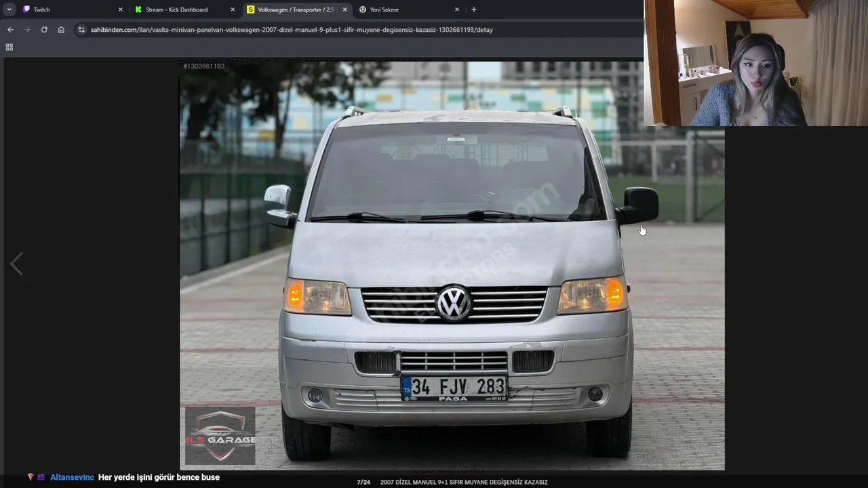
Task: Click the 2007 DİZEL MANUEL listing caption
Action: point(464,483)
